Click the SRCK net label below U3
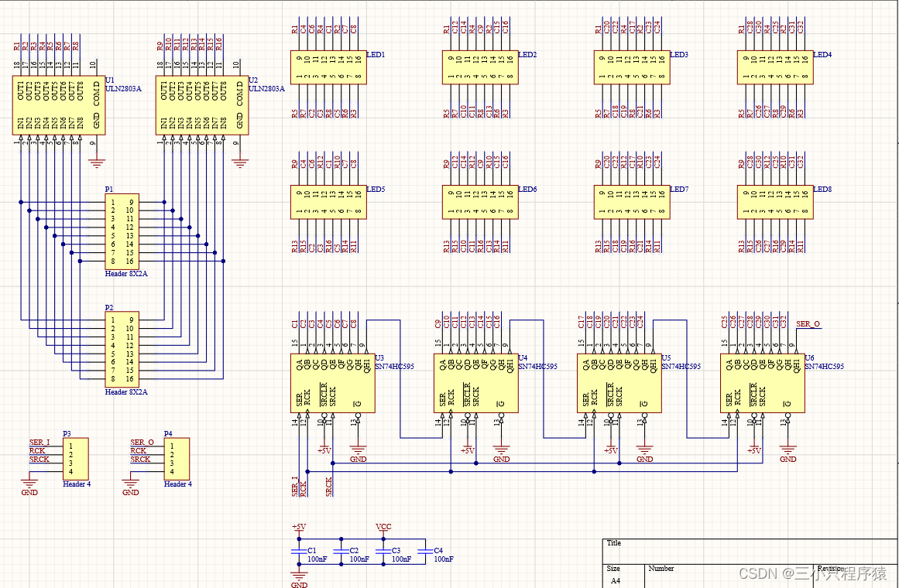Screen dimensions: 899x588 pos(329,487)
